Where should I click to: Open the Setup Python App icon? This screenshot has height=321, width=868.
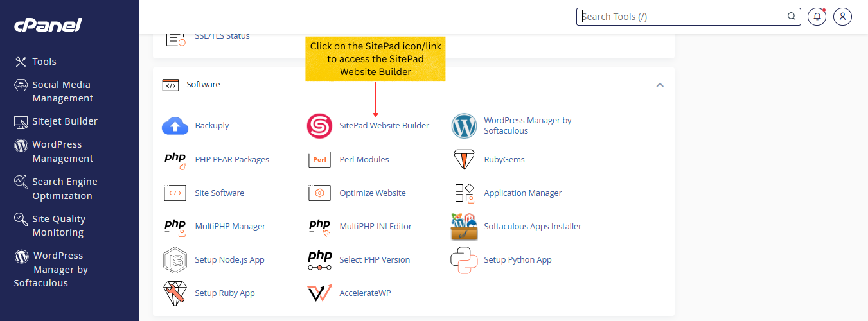point(464,259)
